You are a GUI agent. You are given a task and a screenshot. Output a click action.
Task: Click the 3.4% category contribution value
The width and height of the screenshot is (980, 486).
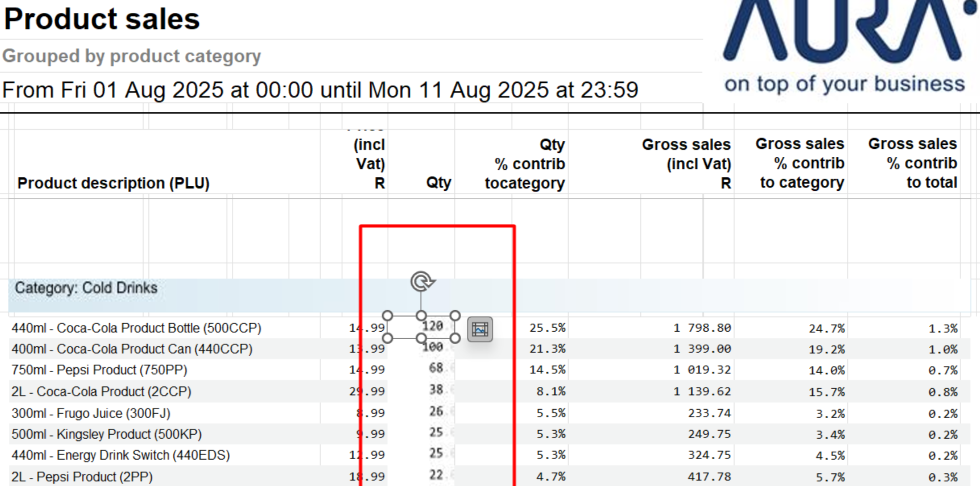[830, 435]
